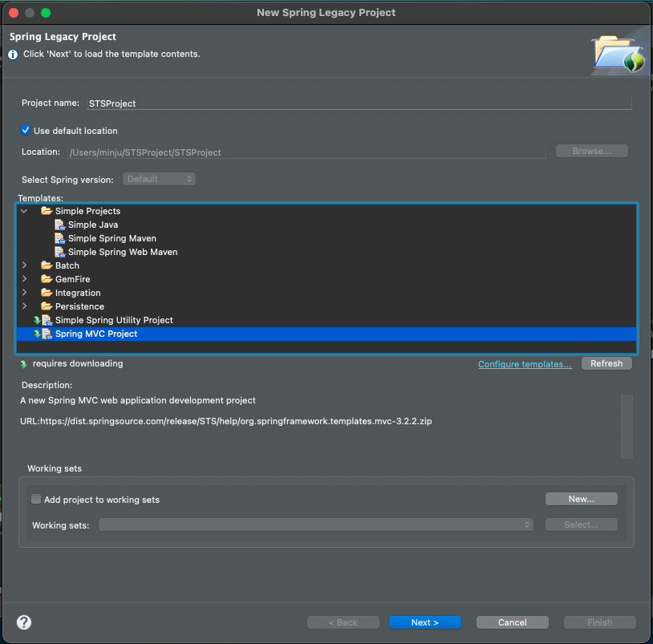Click the GemFire folder label
This screenshot has width=653, height=644.
coord(72,279)
